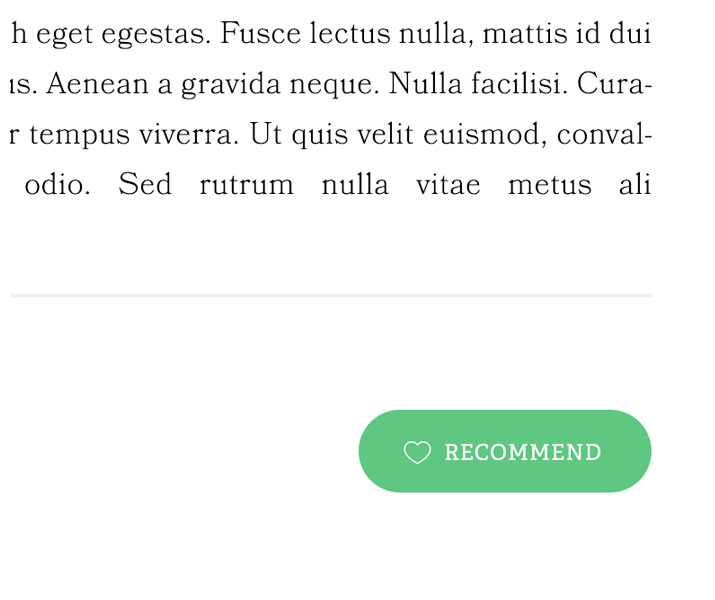The width and height of the screenshot is (715, 600).
Task: Click the word "Fusce" in the paragraph
Action: point(260,34)
